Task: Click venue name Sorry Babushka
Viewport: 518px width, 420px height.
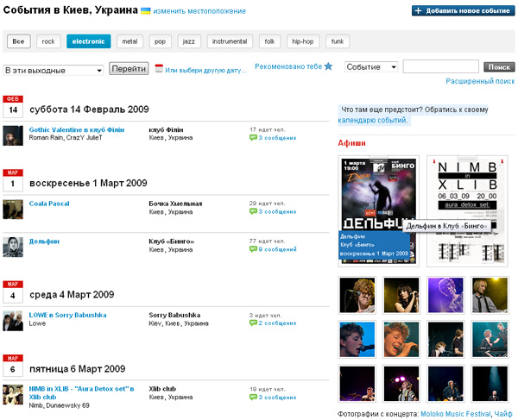Action: click(x=174, y=315)
